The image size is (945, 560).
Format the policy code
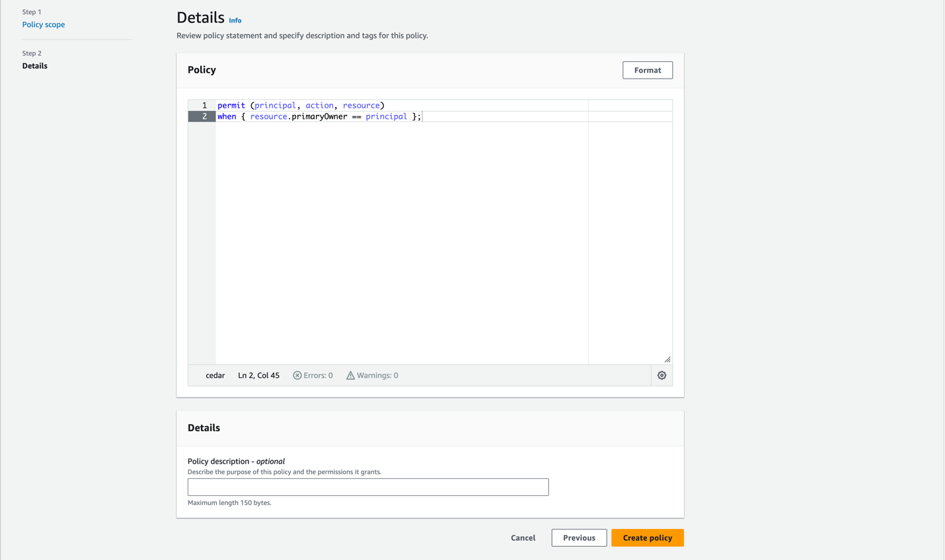[x=647, y=70]
